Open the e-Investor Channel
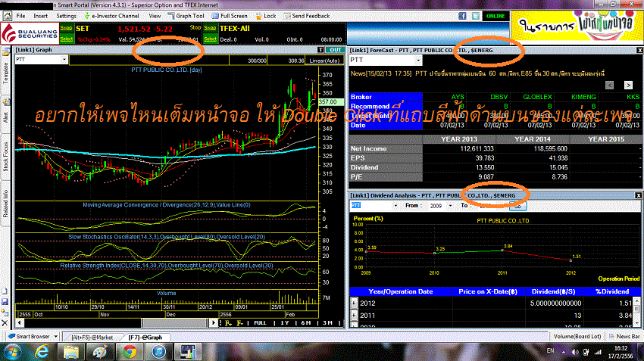 coord(111,16)
